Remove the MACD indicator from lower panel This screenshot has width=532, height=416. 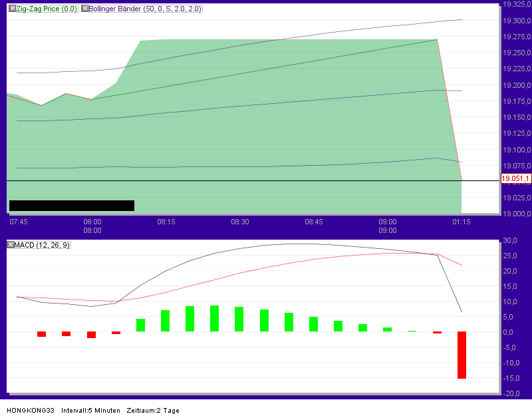[x=9, y=245]
